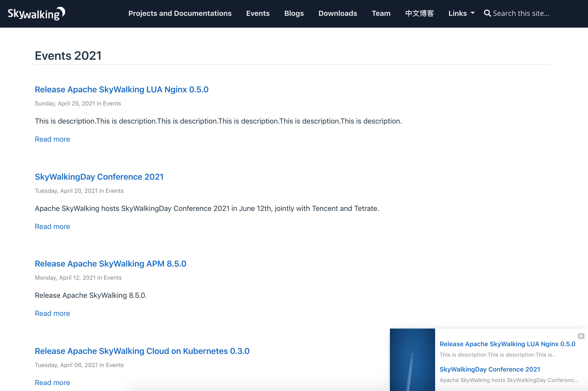
Task: Close the popup notification panel
Action: (581, 336)
